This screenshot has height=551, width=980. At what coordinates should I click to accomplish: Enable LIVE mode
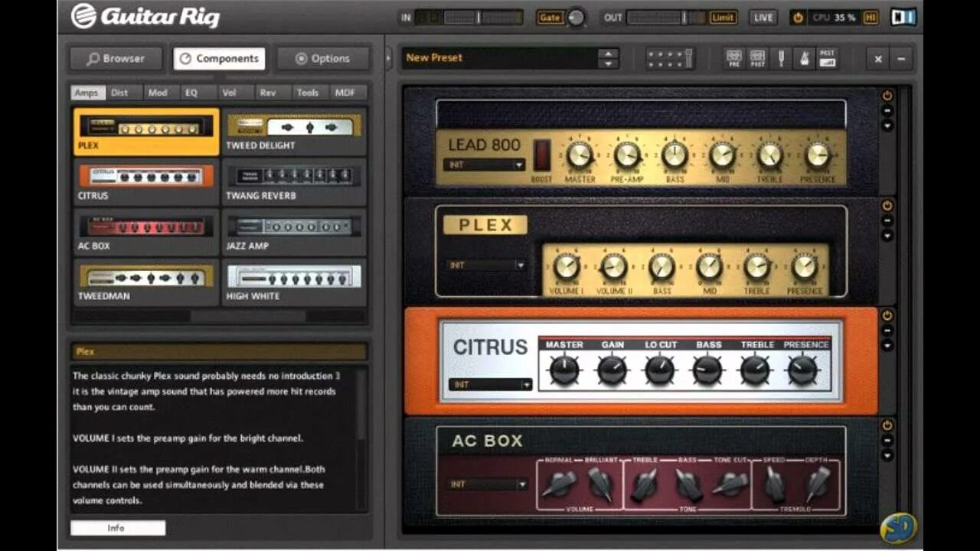(763, 18)
